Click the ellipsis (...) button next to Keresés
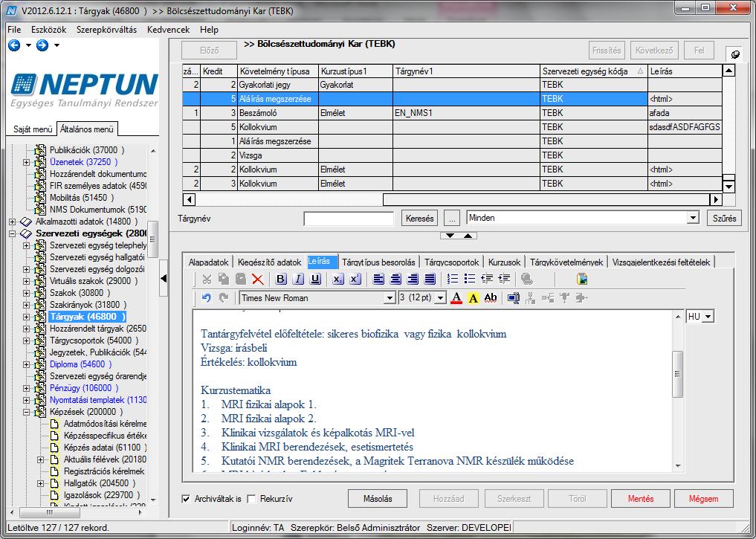This screenshot has width=756, height=539. click(452, 219)
